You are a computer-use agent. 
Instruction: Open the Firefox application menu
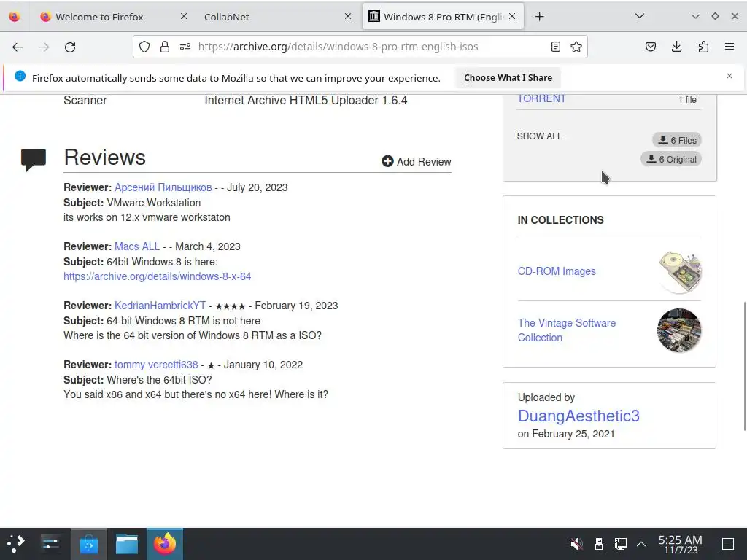[x=729, y=47]
